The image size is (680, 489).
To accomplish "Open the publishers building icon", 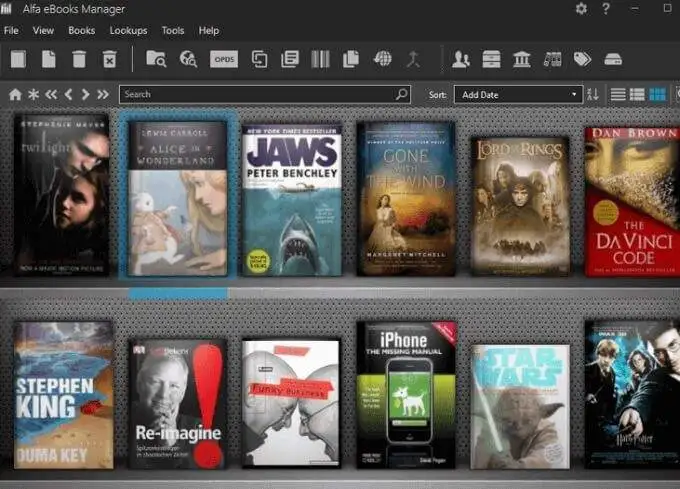I will pyautogui.click(x=522, y=59).
